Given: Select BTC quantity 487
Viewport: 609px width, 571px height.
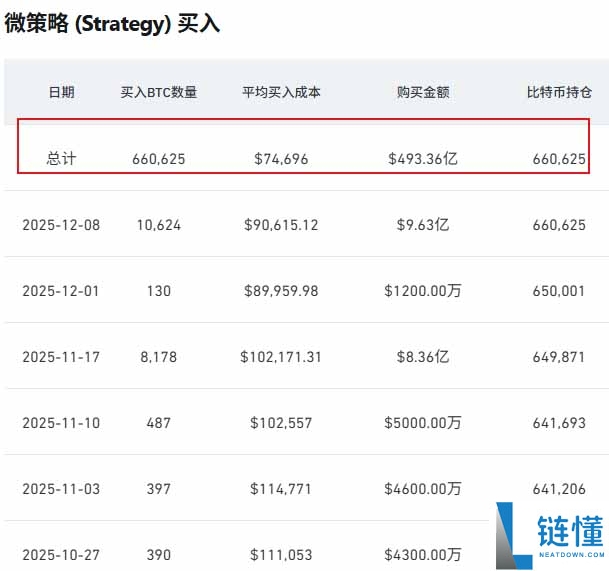Looking at the screenshot, I should [159, 423].
